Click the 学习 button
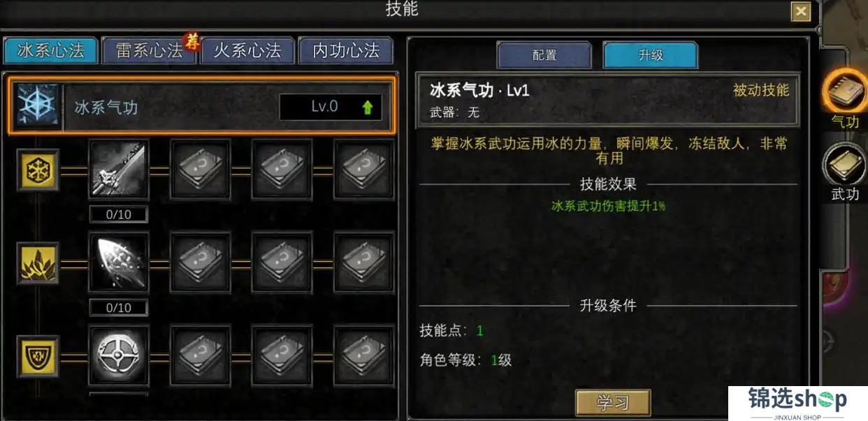The height and width of the screenshot is (421, 868). point(613,403)
